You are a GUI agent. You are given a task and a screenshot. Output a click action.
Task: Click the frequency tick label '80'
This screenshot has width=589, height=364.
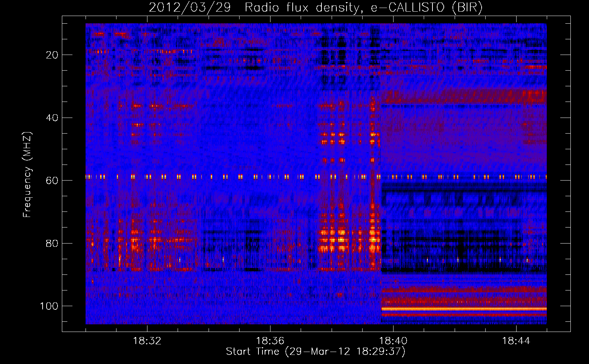pyautogui.click(x=52, y=244)
